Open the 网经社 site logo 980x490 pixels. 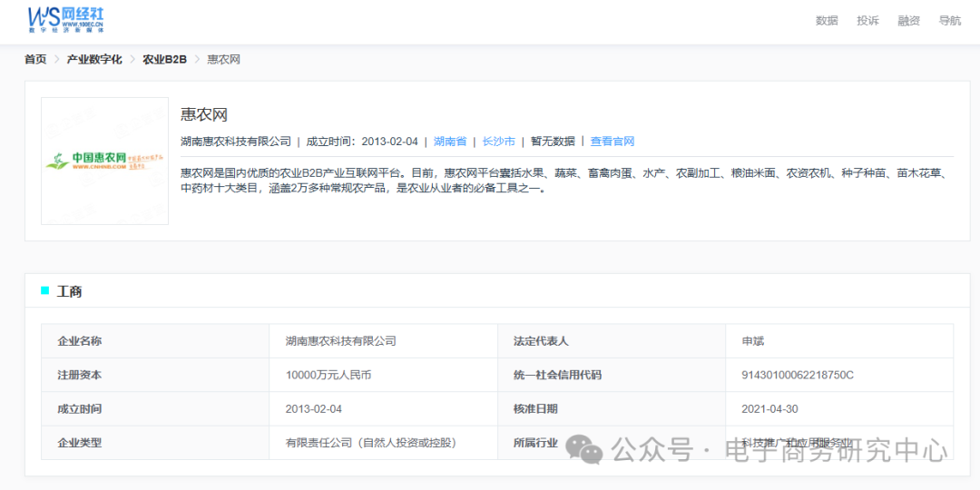pos(65,20)
